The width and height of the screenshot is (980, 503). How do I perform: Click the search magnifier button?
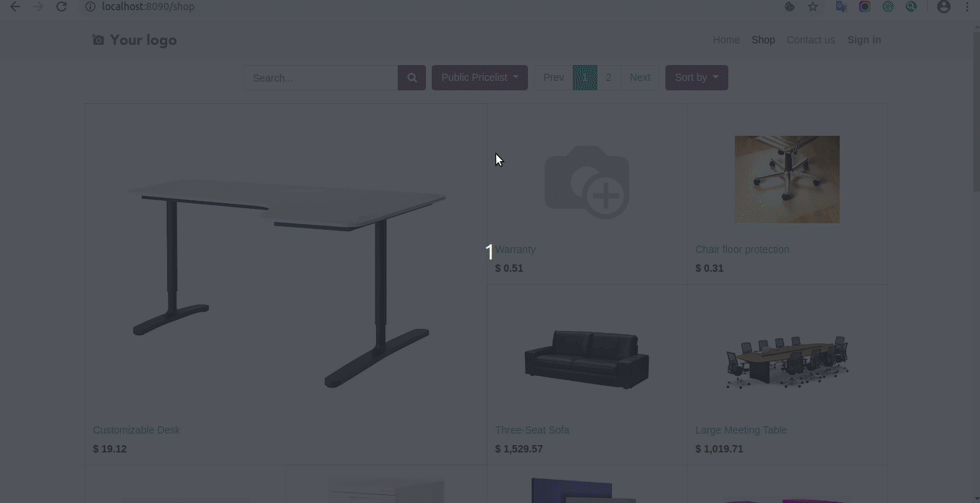point(412,77)
